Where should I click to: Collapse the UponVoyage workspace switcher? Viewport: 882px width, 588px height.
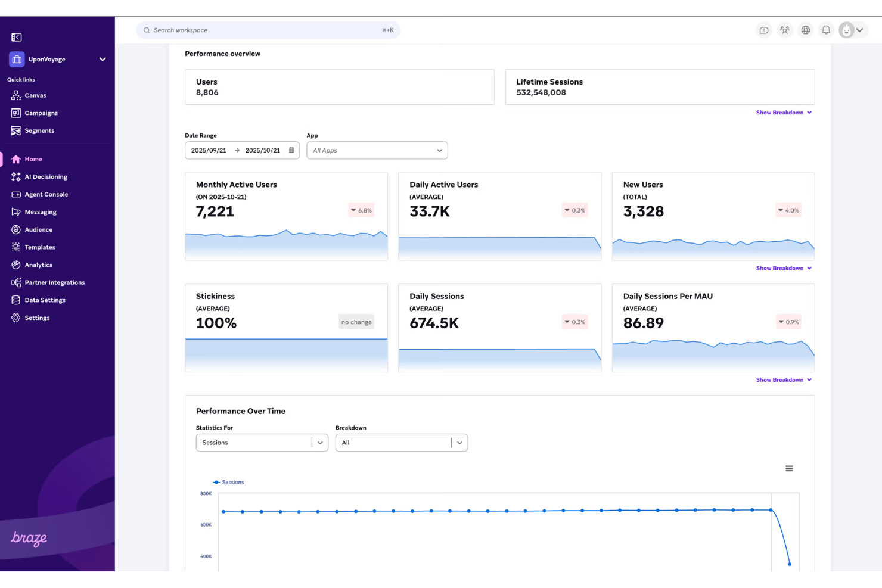click(x=102, y=59)
